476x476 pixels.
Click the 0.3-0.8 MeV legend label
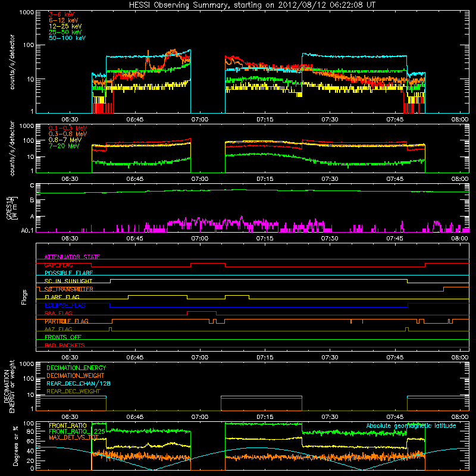[68, 134]
